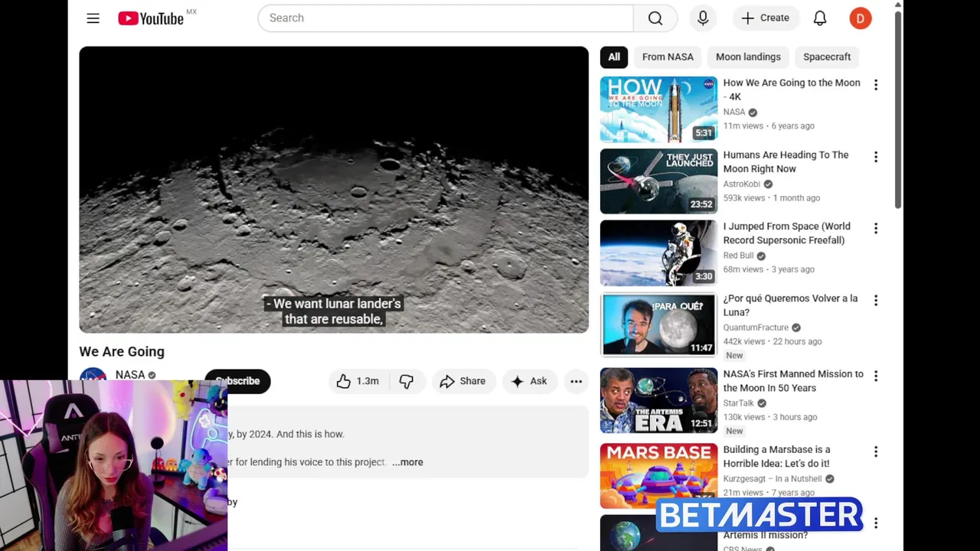The image size is (980, 551).
Task: Open title NASA's First Manned Mission to the Moon
Action: click(793, 381)
